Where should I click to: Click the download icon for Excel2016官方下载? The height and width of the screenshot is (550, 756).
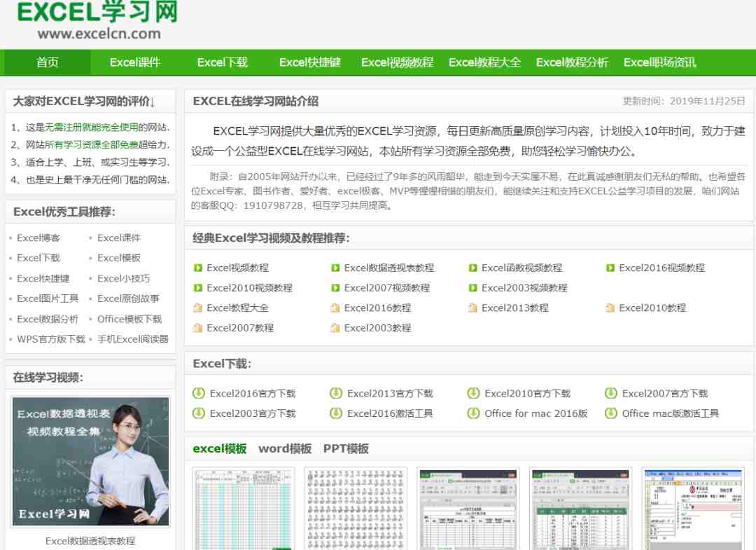(198, 393)
